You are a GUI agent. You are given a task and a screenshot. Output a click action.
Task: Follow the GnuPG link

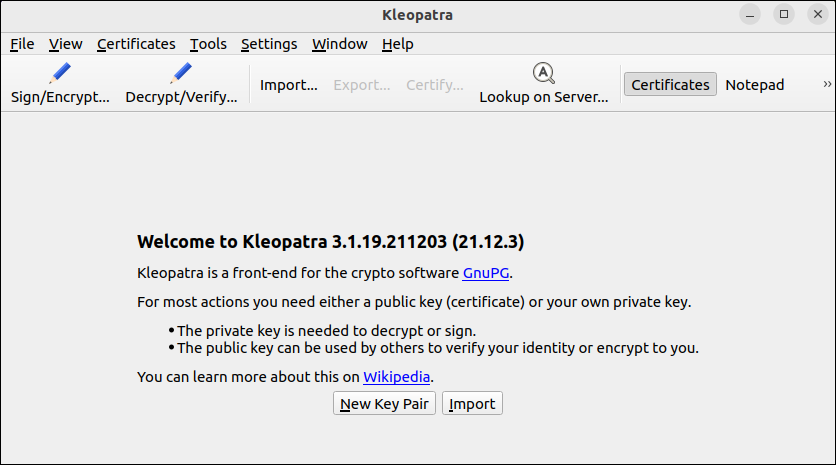pos(486,273)
